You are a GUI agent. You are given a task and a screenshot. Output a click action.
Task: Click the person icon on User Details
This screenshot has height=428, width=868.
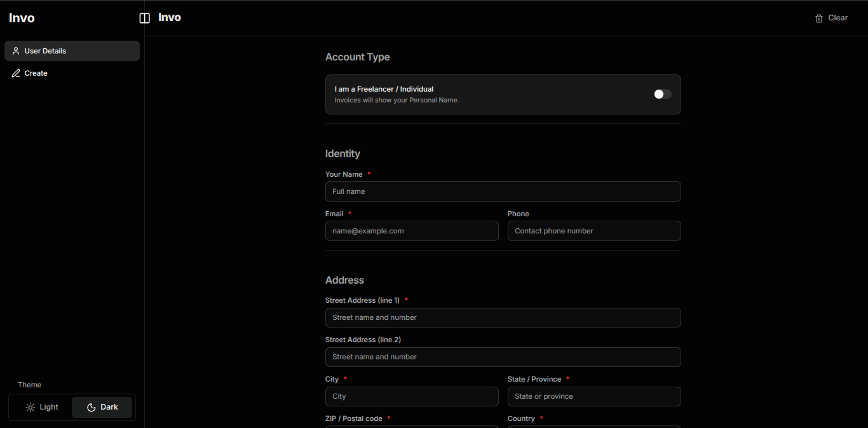click(x=16, y=51)
